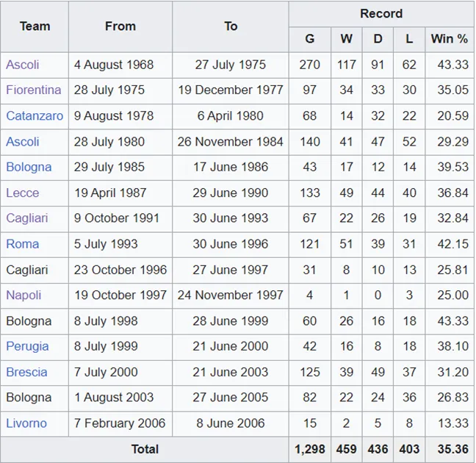This screenshot has height=463, width=476.
Task: Click the total win percentage cell 35.36
Action: pos(451,449)
